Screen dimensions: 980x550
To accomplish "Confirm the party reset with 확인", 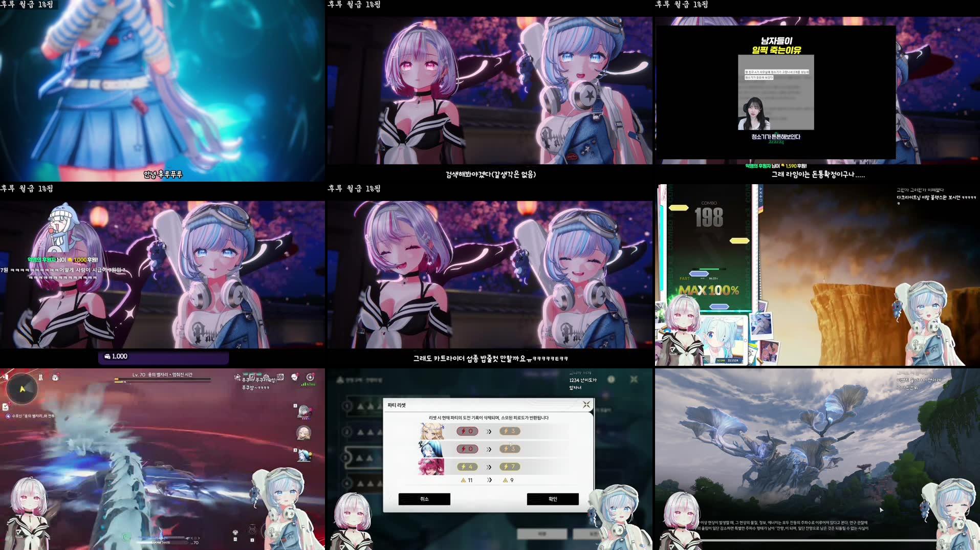I will pyautogui.click(x=553, y=499).
